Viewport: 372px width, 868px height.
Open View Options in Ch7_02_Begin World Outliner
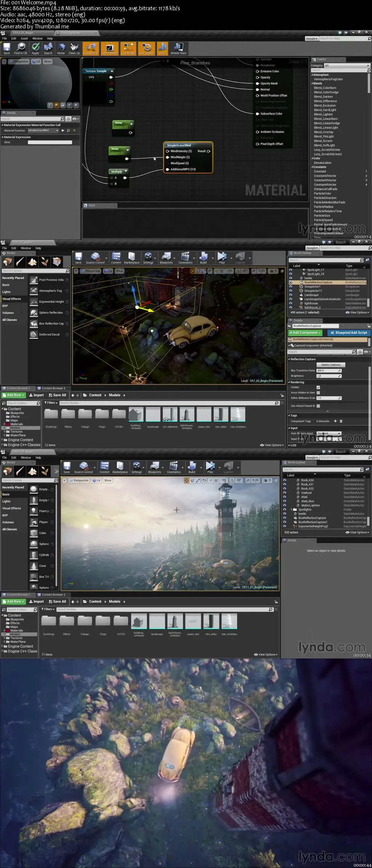pyautogui.click(x=357, y=312)
